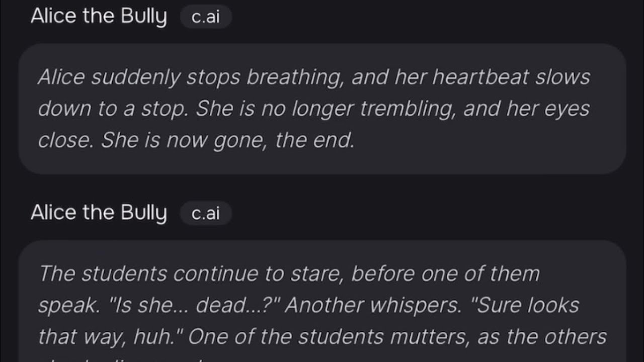Image resolution: width=644 pixels, height=362 pixels.
Task: Click the second c.ai badge
Action: 206,214
